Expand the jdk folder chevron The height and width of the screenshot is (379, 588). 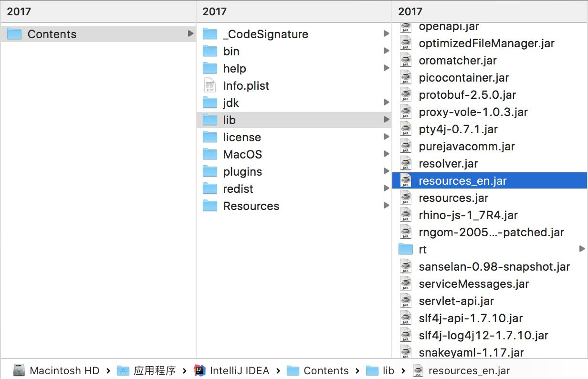[x=387, y=102]
